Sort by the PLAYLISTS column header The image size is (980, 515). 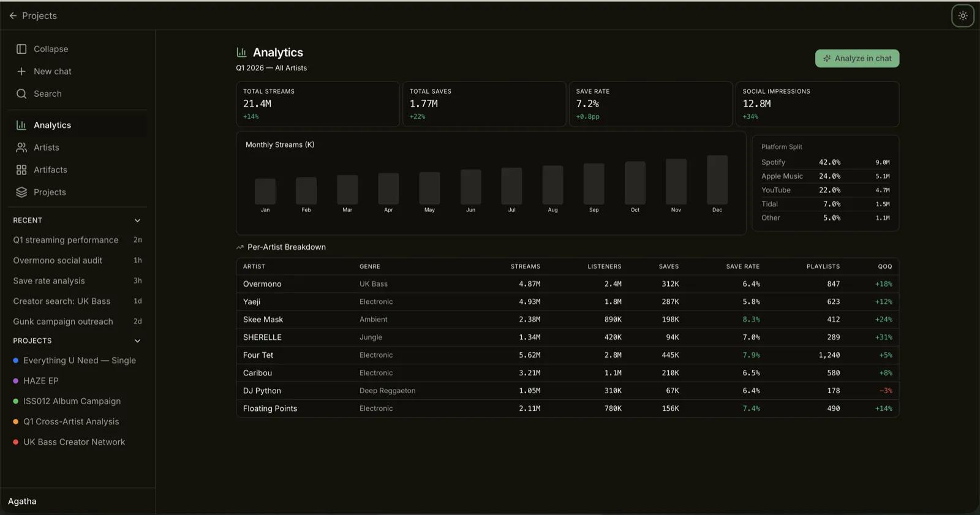pos(823,267)
